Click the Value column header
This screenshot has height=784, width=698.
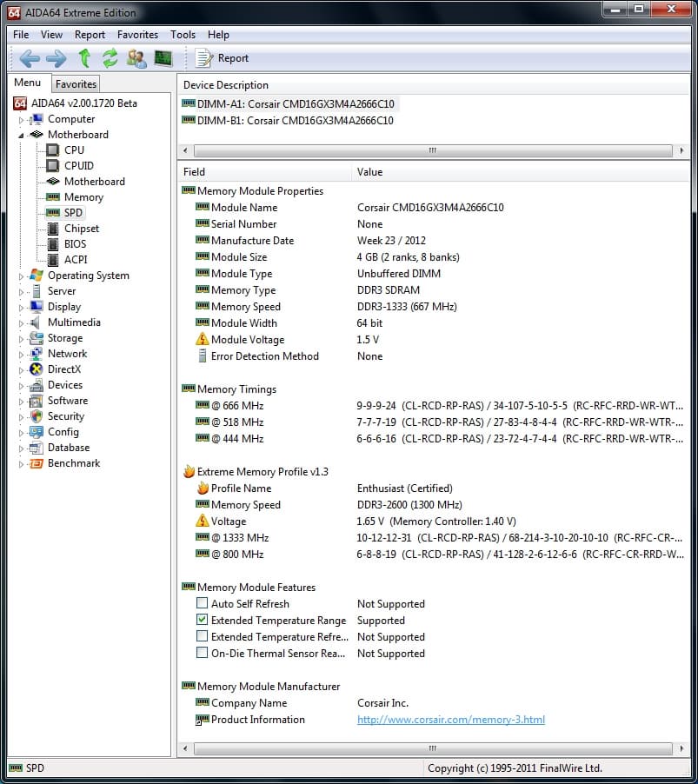click(521, 172)
